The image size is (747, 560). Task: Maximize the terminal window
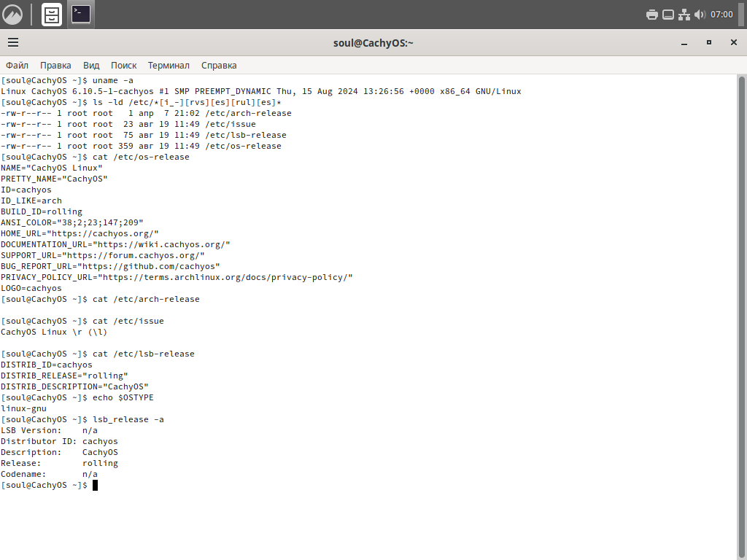(709, 43)
